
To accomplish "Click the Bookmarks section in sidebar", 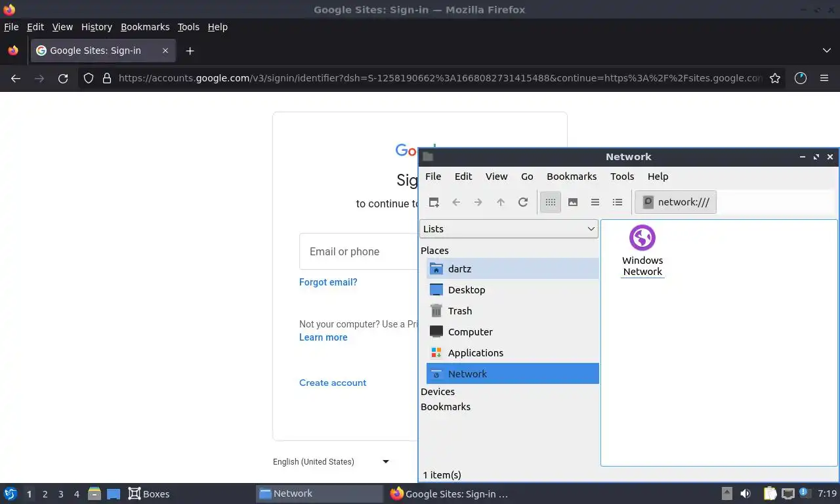I will [x=446, y=407].
